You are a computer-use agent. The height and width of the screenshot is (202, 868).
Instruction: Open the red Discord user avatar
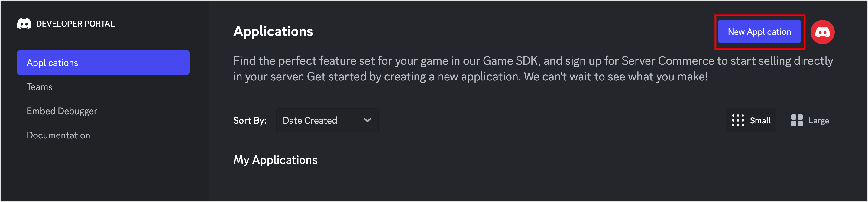(x=822, y=32)
